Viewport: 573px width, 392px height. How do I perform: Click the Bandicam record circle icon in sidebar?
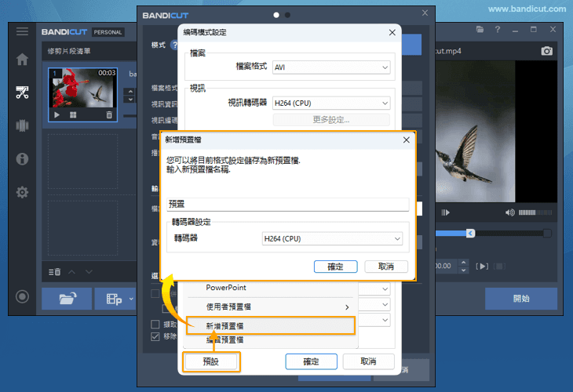[x=22, y=296]
